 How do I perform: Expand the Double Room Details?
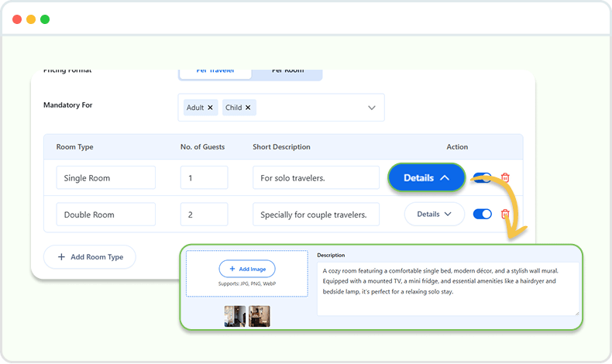coord(434,215)
